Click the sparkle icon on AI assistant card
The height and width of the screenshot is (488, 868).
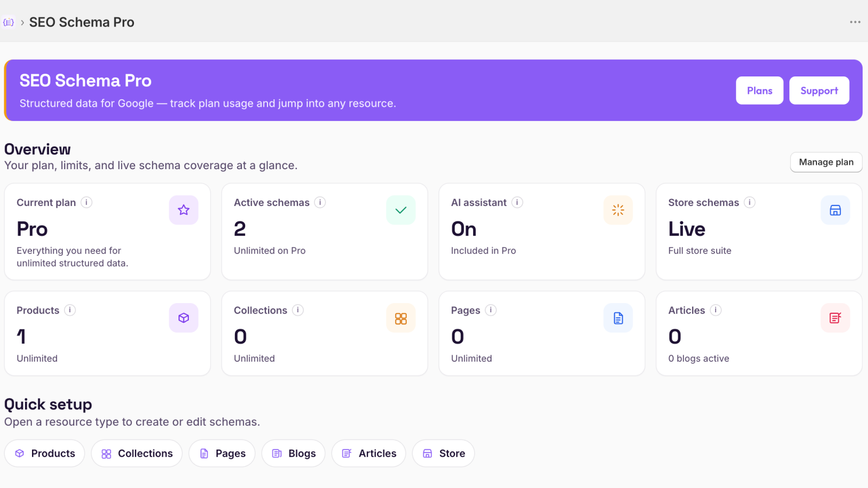click(x=618, y=210)
